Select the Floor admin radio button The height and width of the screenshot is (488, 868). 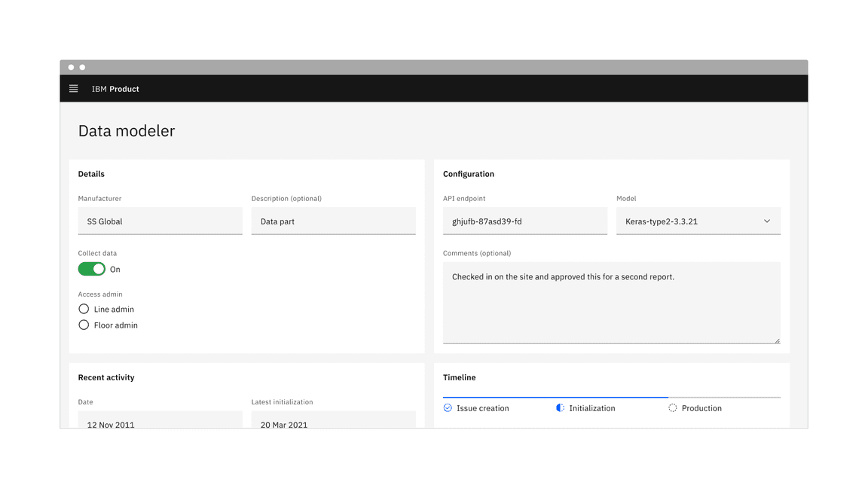pos(84,325)
